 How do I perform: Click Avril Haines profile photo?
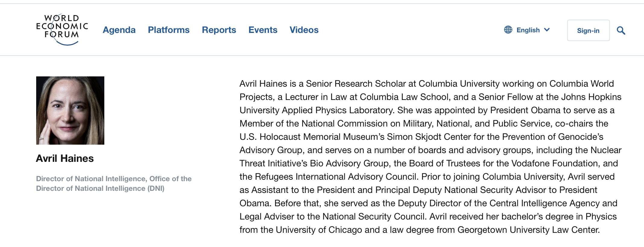coord(70,111)
